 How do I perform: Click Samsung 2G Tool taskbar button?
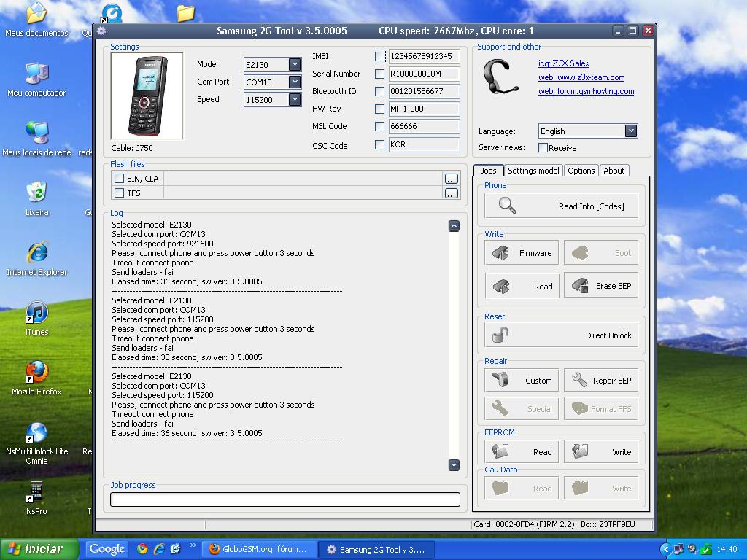pyautogui.click(x=376, y=549)
